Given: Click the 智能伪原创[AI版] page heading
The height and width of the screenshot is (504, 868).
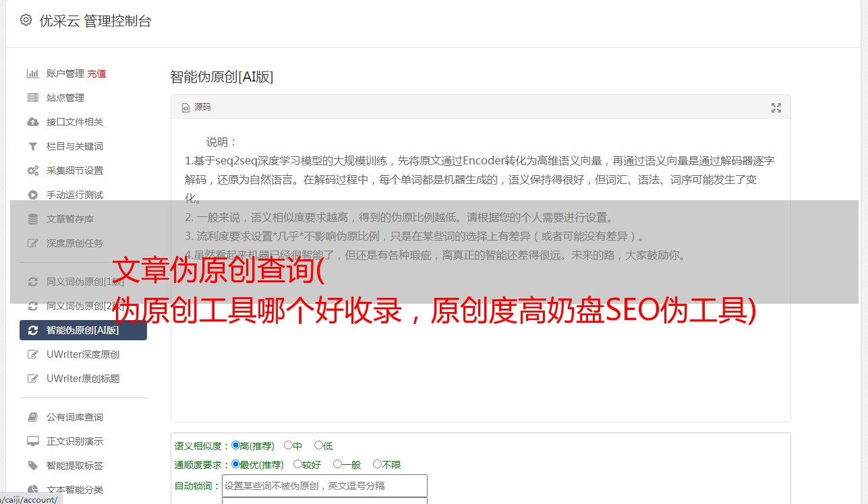Looking at the screenshot, I should coord(222,77).
